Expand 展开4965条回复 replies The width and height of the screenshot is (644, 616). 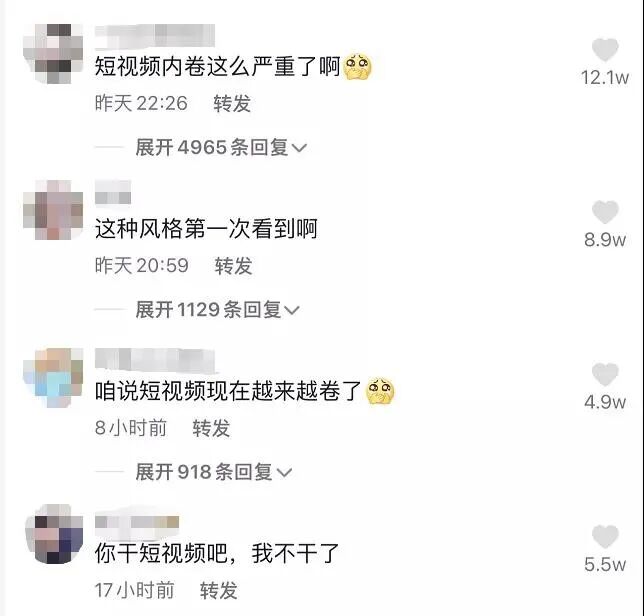[221, 147]
